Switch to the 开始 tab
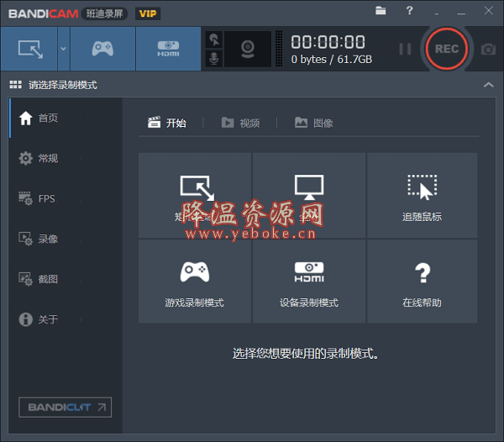The height and width of the screenshot is (442, 504). 167,123
